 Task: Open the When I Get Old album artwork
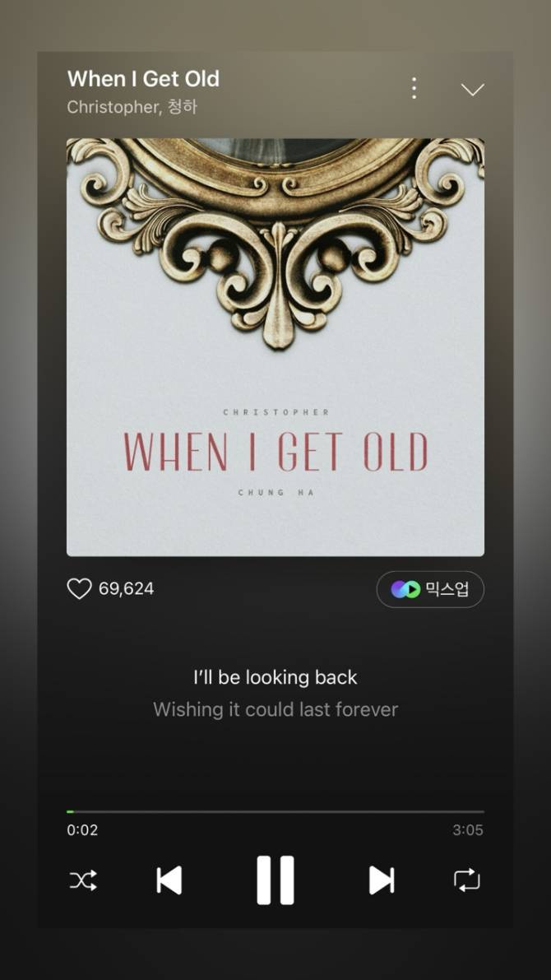[x=275, y=347]
